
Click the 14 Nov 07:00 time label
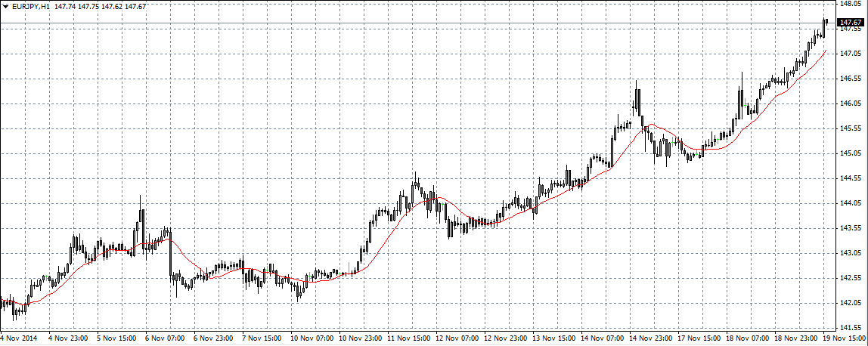tap(601, 338)
